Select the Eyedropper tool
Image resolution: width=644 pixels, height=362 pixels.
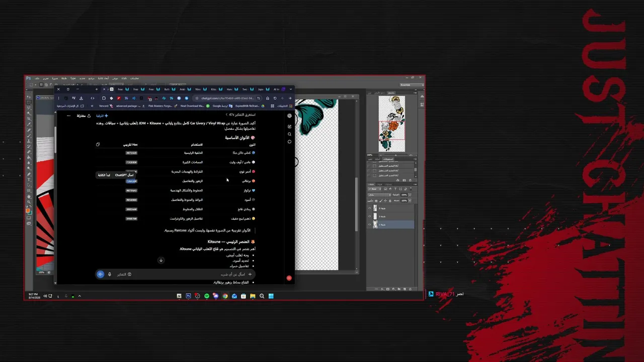(x=29, y=124)
